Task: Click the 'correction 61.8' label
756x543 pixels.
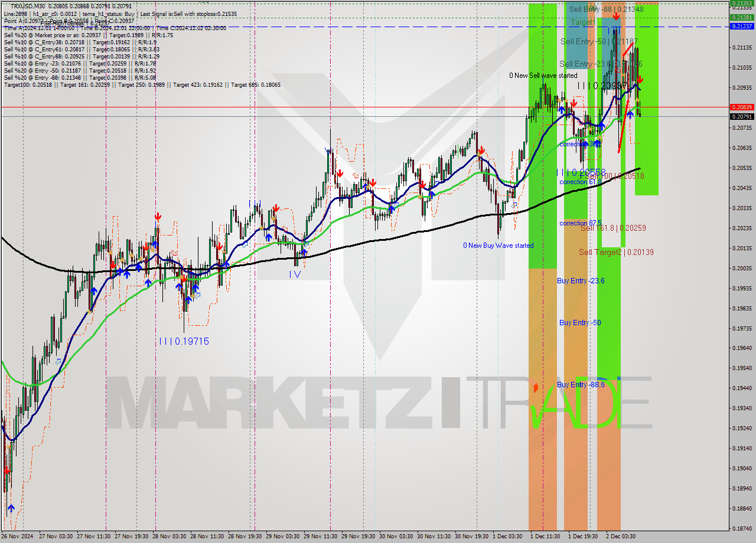Action: [x=581, y=182]
